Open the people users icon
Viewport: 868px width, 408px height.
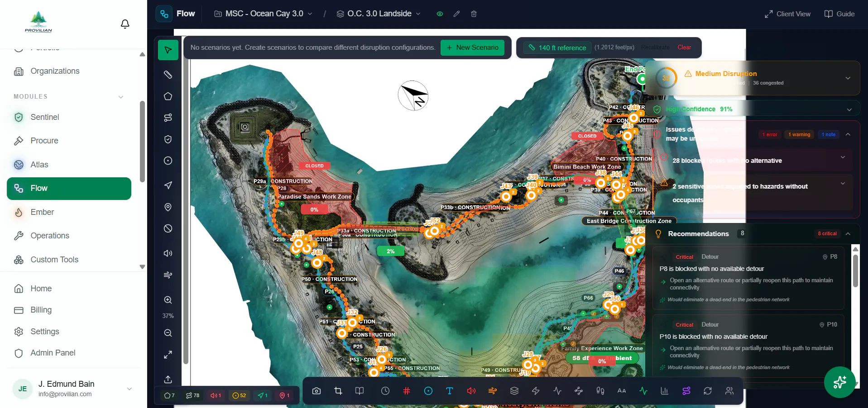[729, 391]
